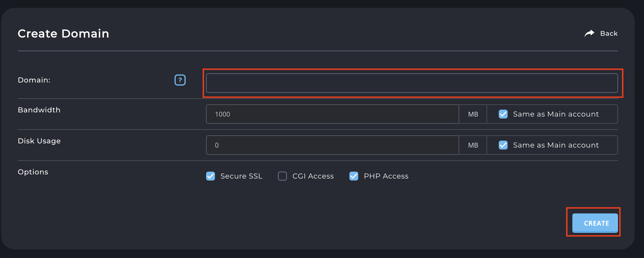The width and height of the screenshot is (644, 258).
Task: Click the Disk Usage value field
Action: tap(333, 145)
